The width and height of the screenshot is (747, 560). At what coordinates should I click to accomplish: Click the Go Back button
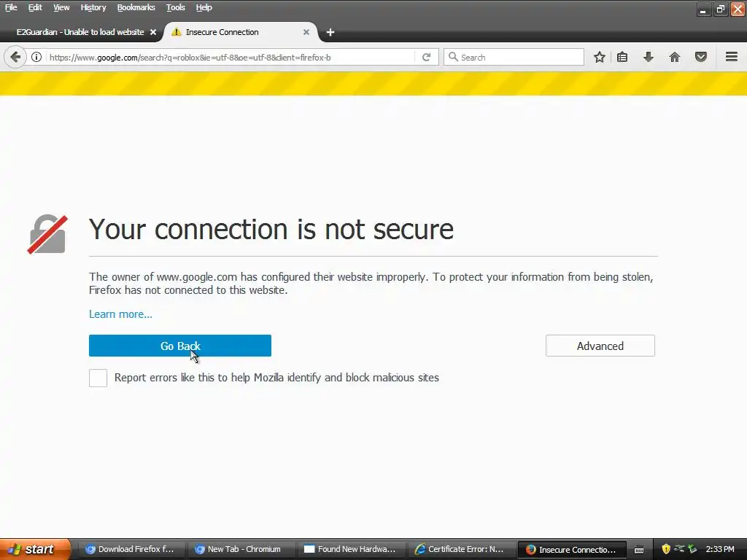pyautogui.click(x=180, y=346)
